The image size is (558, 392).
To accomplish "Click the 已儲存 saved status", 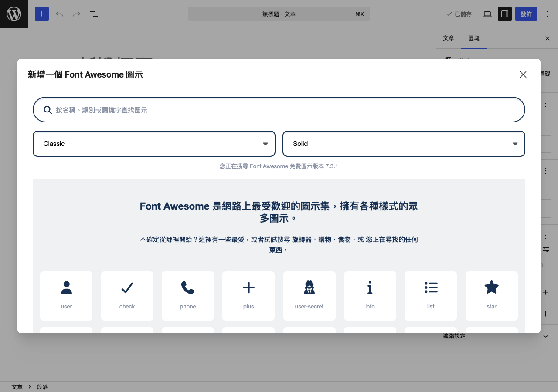I will 459,14.
